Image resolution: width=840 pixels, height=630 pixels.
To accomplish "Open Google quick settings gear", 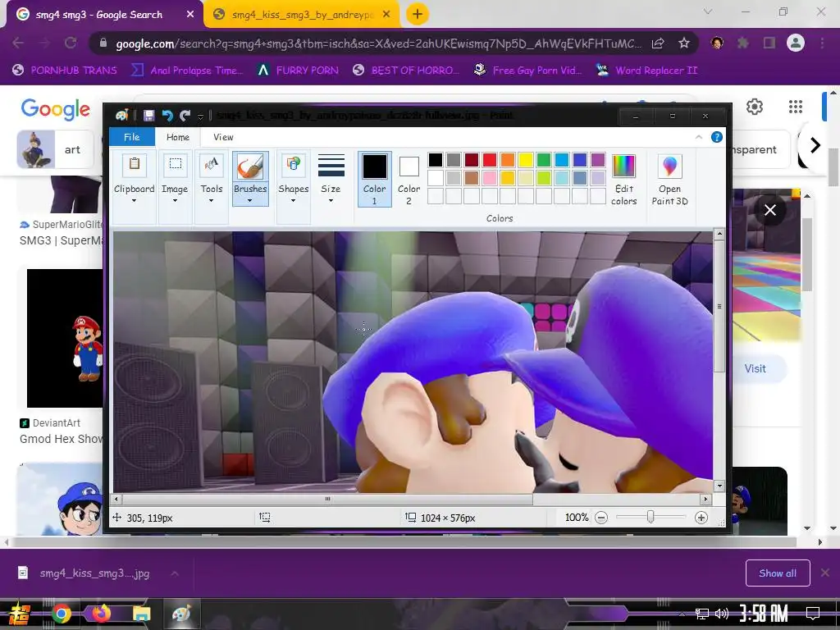I will point(755,107).
